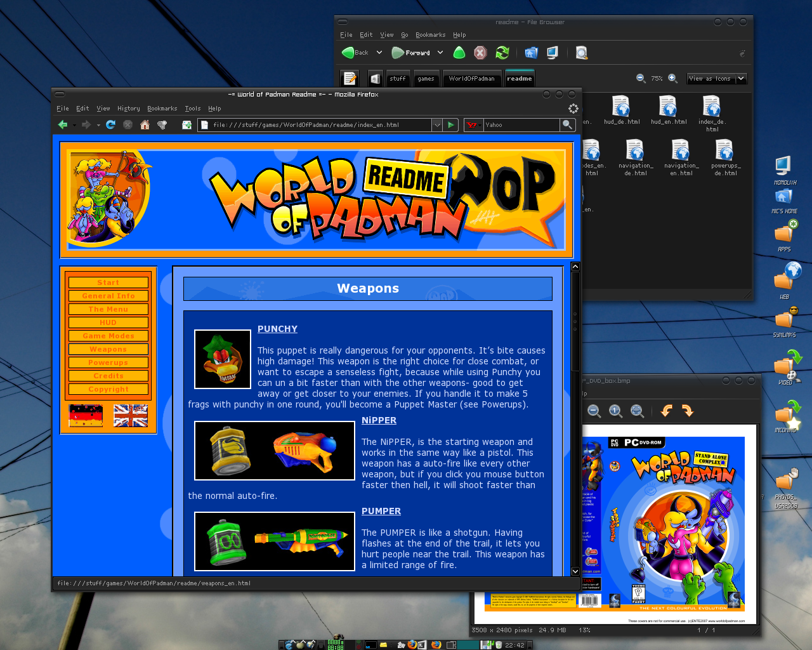The width and height of the screenshot is (812, 650).
Task: Open file browser Back history dropdown
Action: [x=379, y=53]
